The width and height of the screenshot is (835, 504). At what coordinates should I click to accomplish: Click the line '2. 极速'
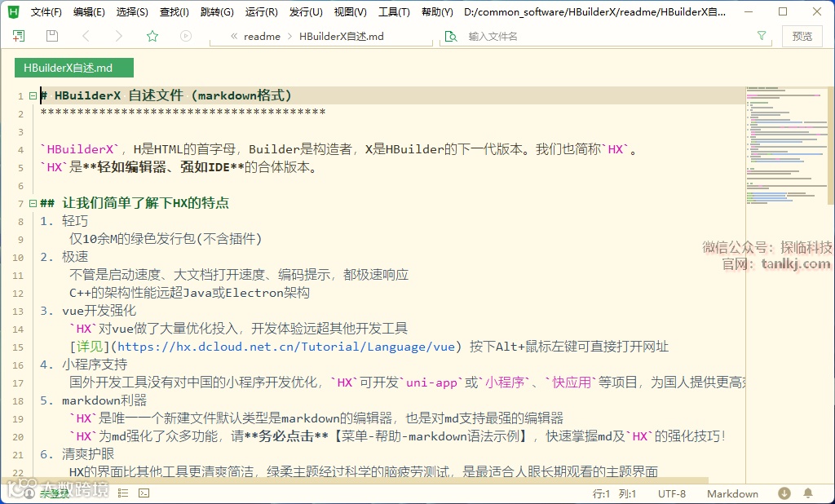64,257
